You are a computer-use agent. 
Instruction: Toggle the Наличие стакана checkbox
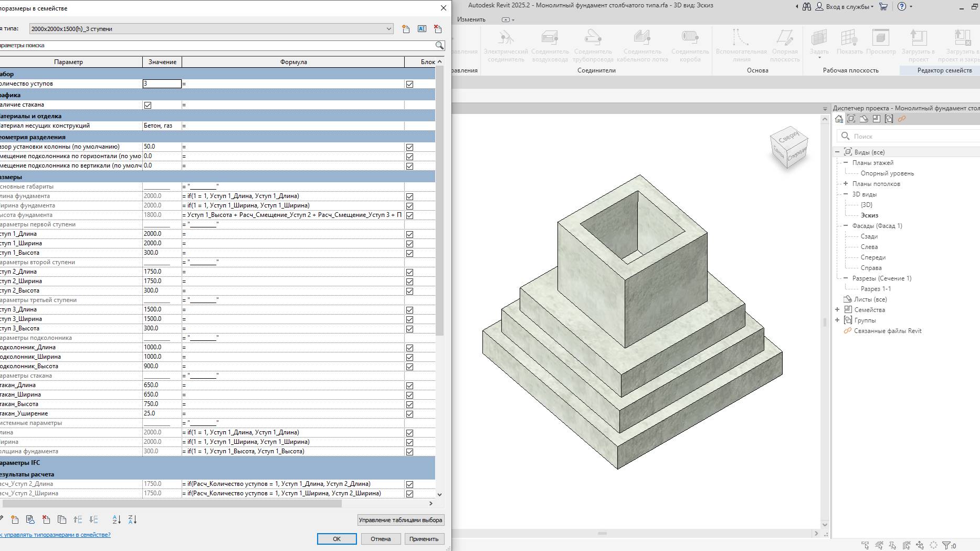coord(149,104)
